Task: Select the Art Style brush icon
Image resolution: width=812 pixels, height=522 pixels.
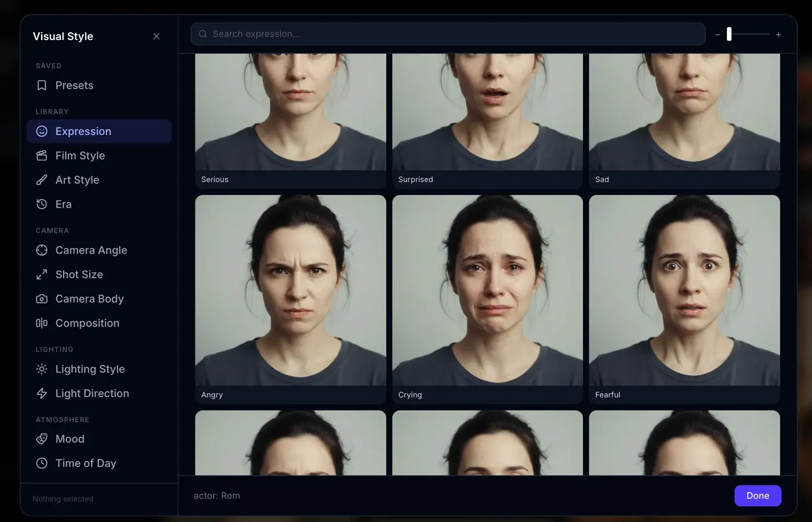Action: [41, 180]
